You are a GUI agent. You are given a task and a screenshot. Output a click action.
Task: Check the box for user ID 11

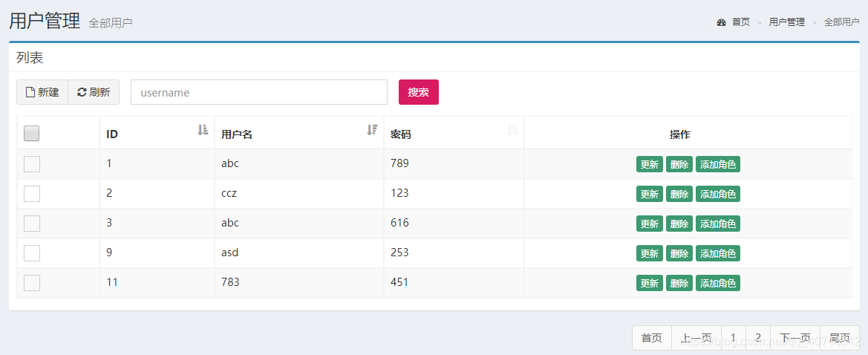click(32, 282)
